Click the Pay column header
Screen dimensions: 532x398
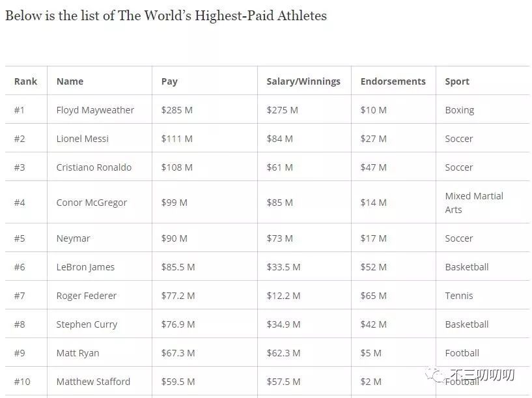(x=169, y=81)
